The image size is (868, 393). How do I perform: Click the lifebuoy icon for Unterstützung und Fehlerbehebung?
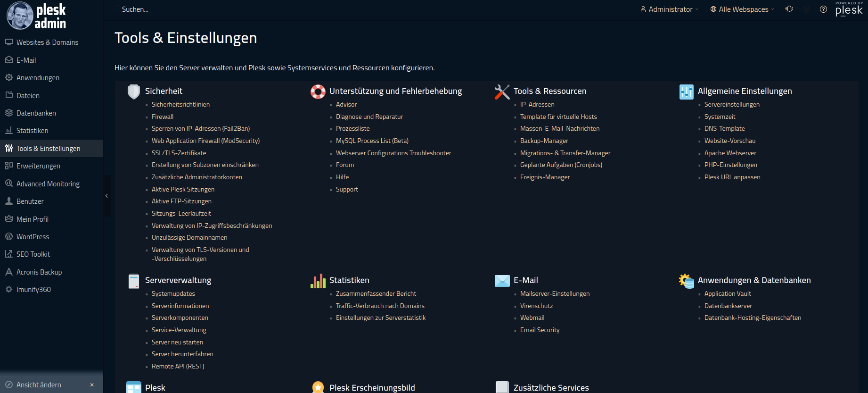coord(318,92)
